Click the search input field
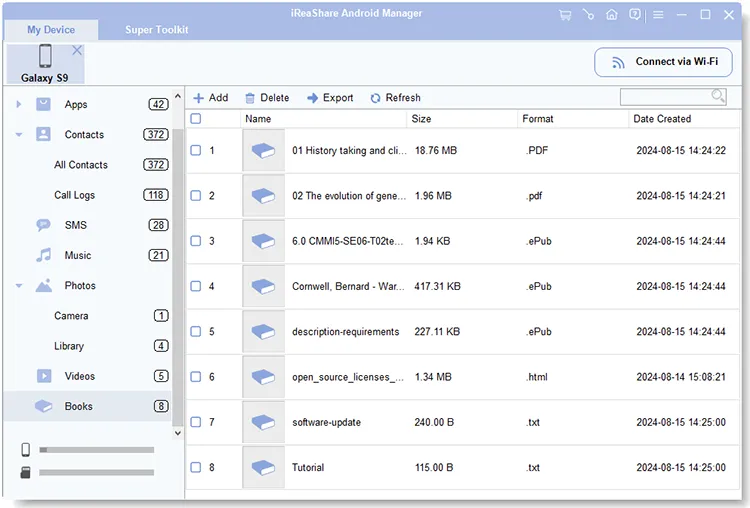Image resolution: width=750 pixels, height=508 pixels. (x=673, y=97)
